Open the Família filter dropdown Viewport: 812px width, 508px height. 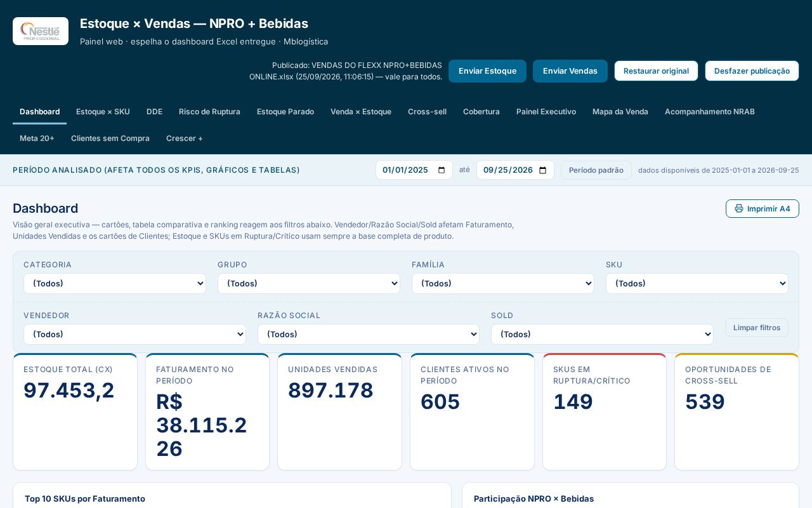tap(503, 283)
